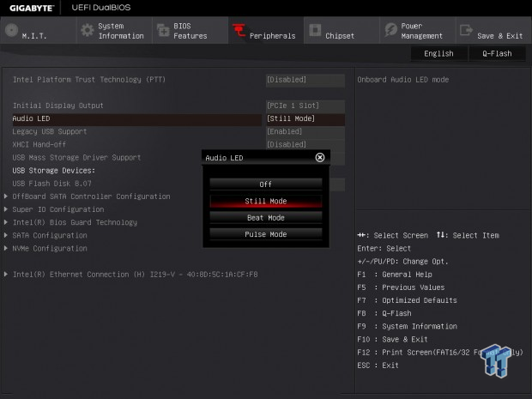Click the ESC Exit hint

378,365
